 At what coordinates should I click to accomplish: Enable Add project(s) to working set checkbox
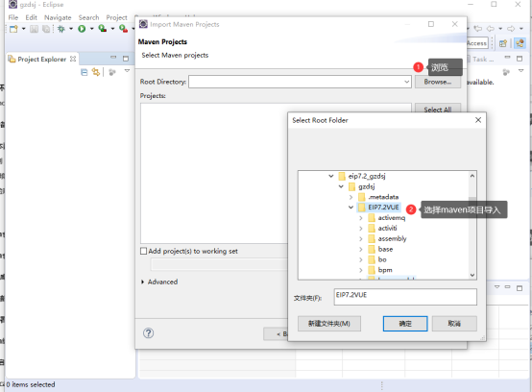point(143,251)
